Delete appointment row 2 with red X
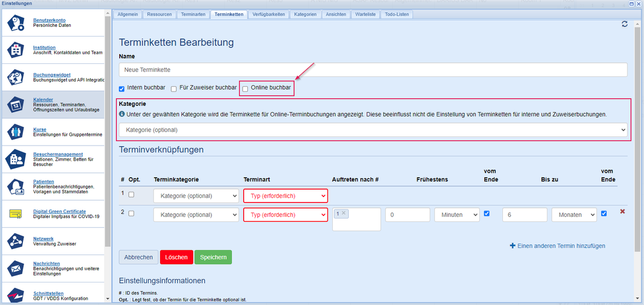The height and width of the screenshot is (305, 644). click(x=623, y=212)
